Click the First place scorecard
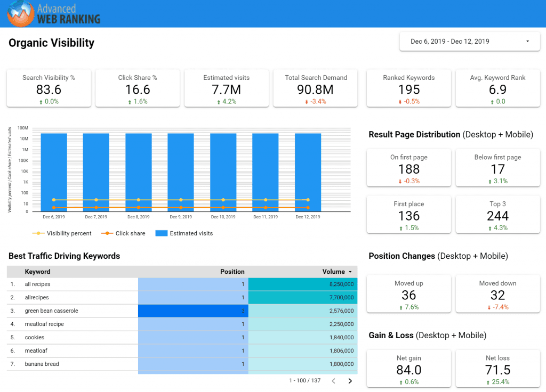The width and height of the screenshot is (546, 392). click(x=409, y=215)
